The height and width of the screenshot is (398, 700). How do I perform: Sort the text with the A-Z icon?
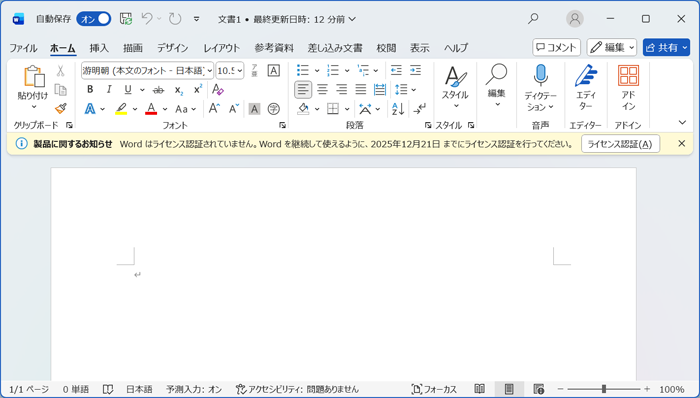pyautogui.click(x=397, y=109)
